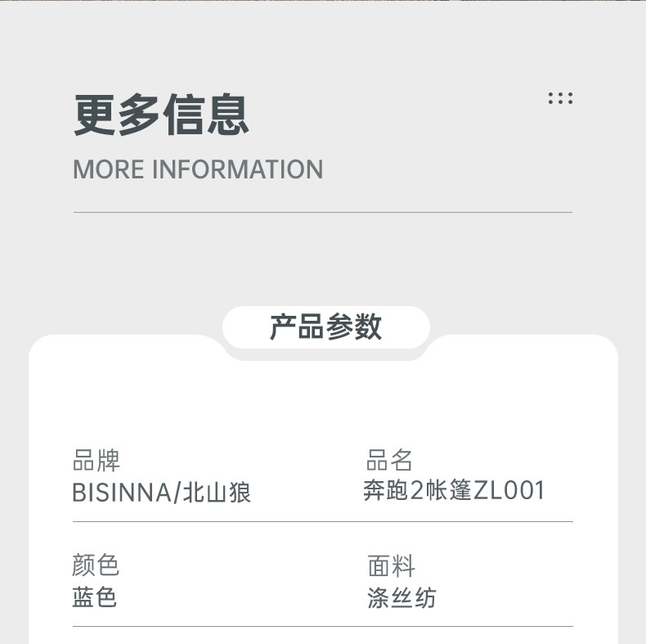Click the divider line under 蓝色 row
646x644 pixels.
[x=322, y=627]
